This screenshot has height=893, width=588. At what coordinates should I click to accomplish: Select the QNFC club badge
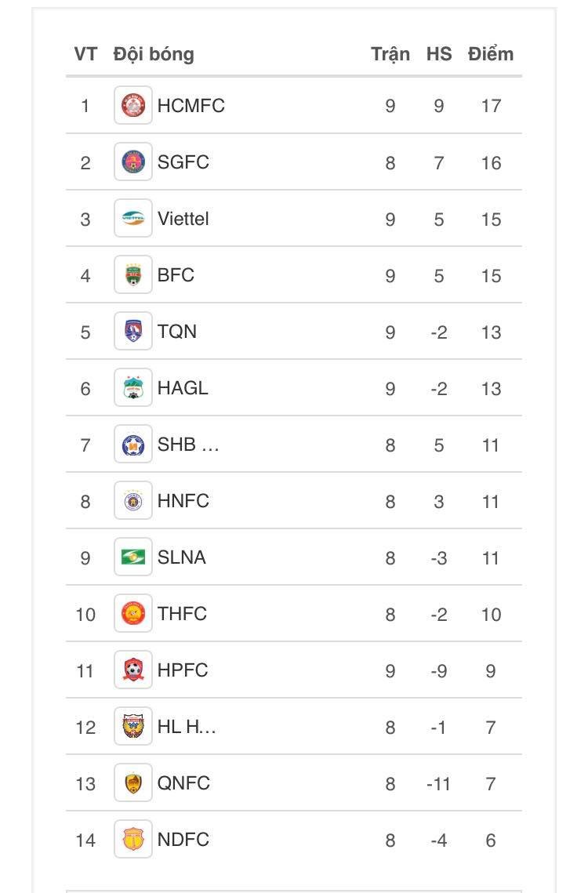coord(132,782)
